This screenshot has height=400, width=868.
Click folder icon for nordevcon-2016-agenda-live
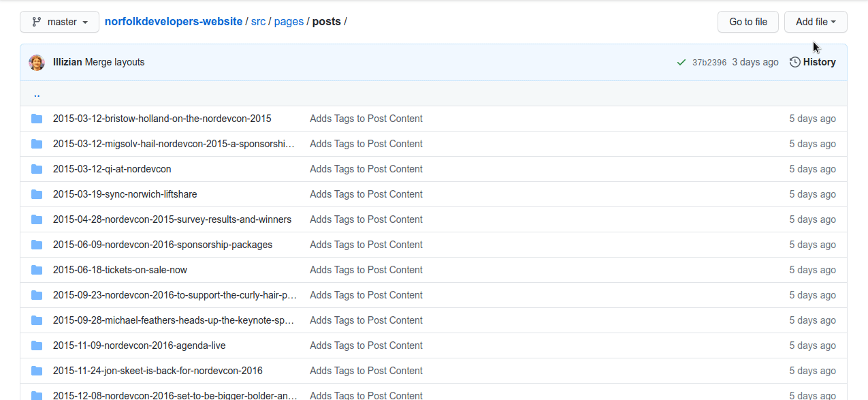tap(37, 345)
